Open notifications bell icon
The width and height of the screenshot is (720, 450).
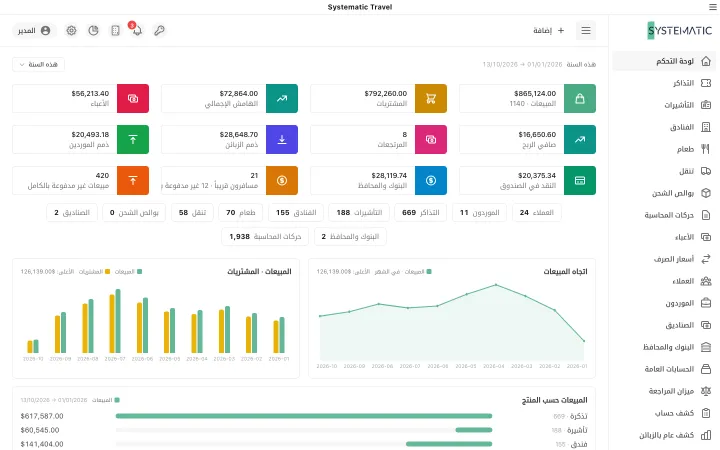click(x=137, y=30)
